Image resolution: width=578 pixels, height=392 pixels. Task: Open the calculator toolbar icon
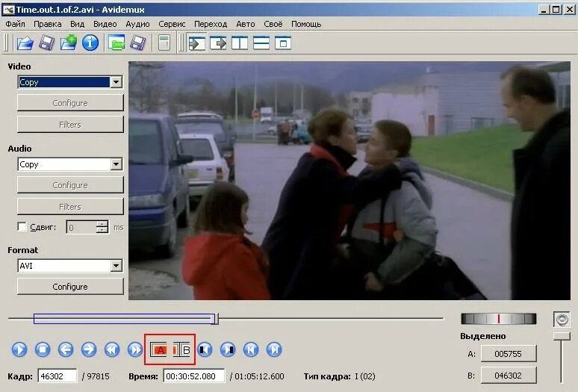pos(164,43)
